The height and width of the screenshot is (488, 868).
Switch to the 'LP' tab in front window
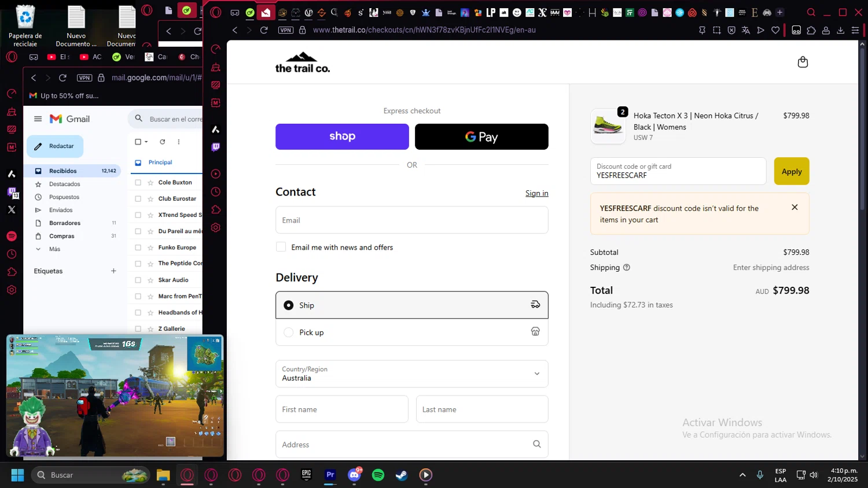click(x=491, y=12)
